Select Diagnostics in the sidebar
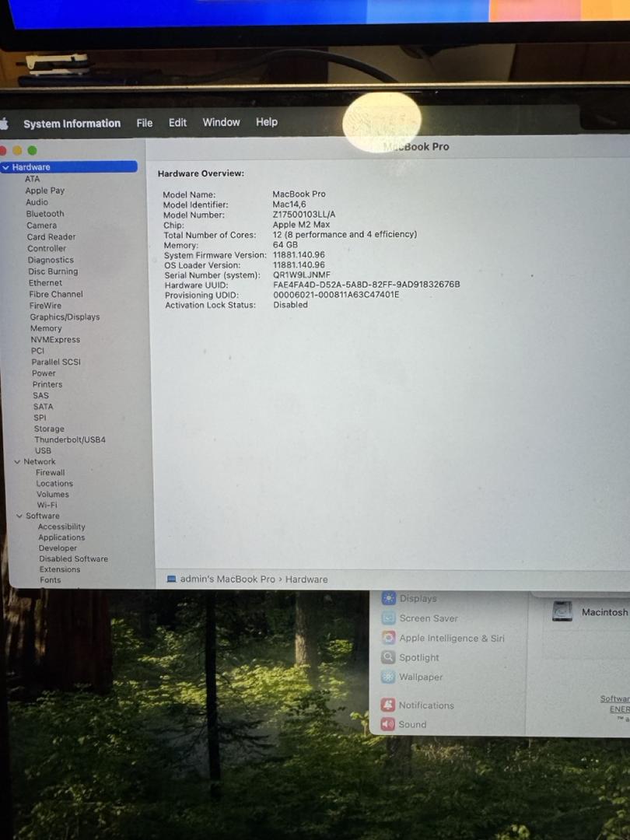The width and height of the screenshot is (630, 840). [x=51, y=260]
